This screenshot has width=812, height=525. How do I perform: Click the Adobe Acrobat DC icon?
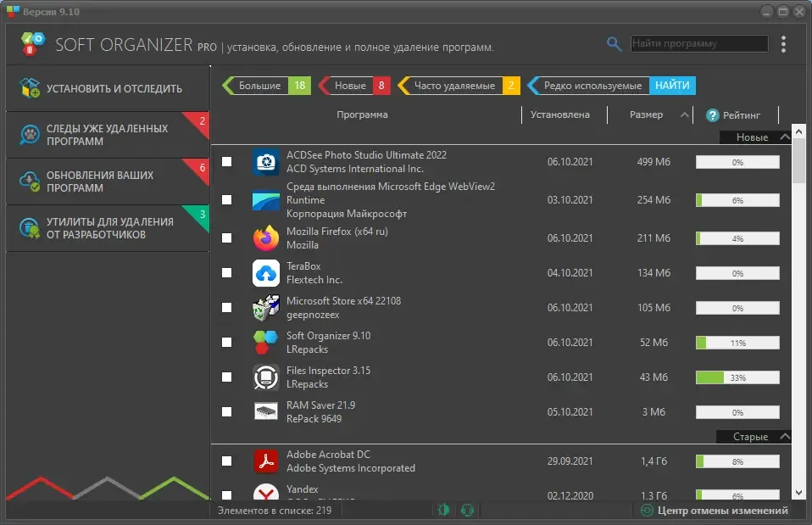[x=265, y=461]
